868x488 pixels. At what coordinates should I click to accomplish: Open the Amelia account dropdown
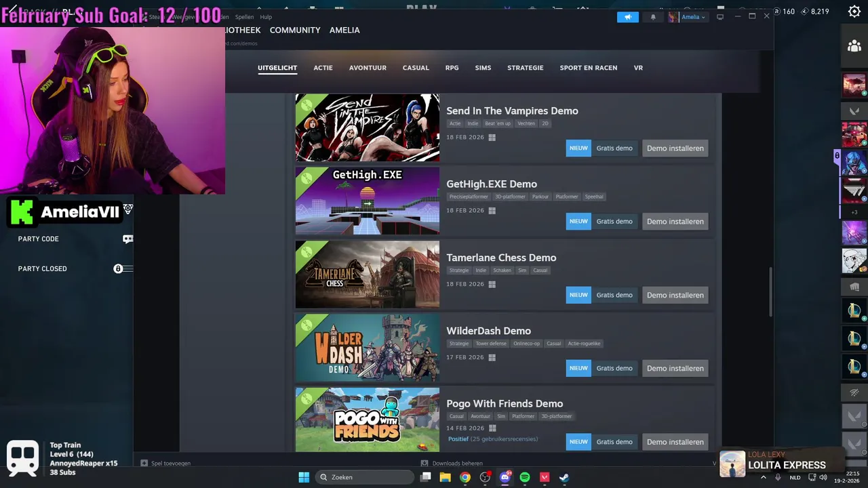click(x=688, y=17)
